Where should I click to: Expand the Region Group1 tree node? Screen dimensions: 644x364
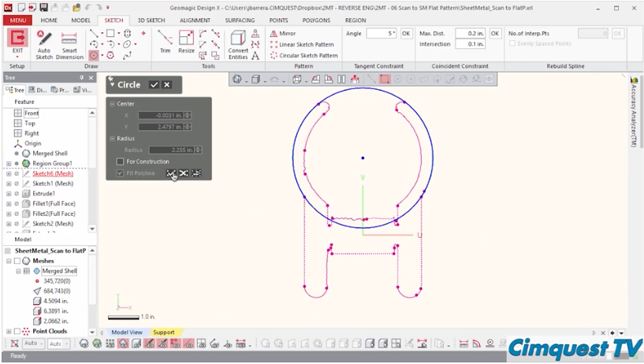point(9,163)
